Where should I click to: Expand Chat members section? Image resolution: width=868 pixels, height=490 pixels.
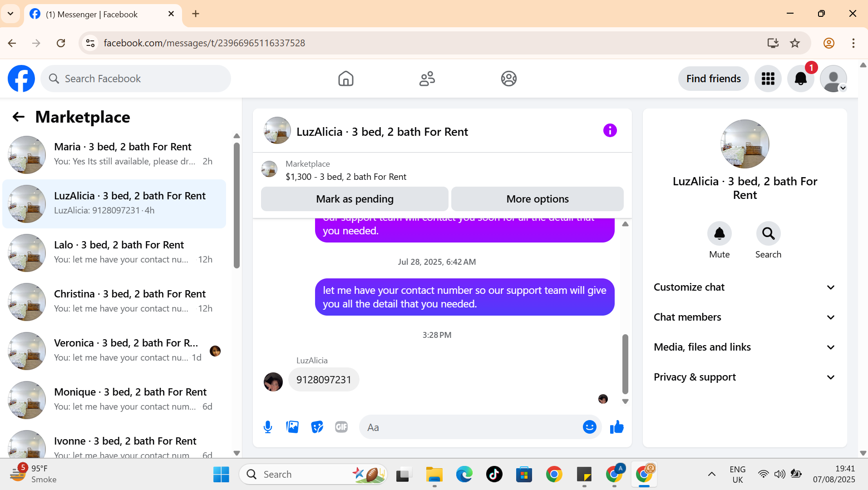tap(745, 317)
